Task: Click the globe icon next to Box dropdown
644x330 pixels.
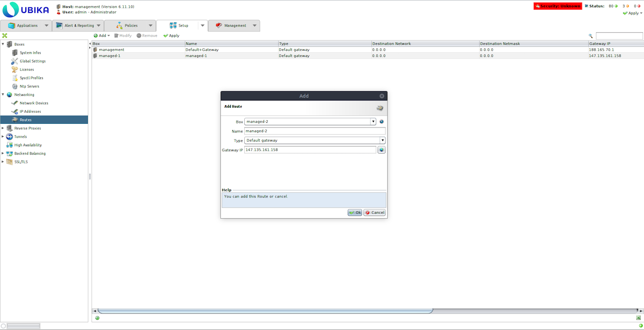Action: click(381, 122)
